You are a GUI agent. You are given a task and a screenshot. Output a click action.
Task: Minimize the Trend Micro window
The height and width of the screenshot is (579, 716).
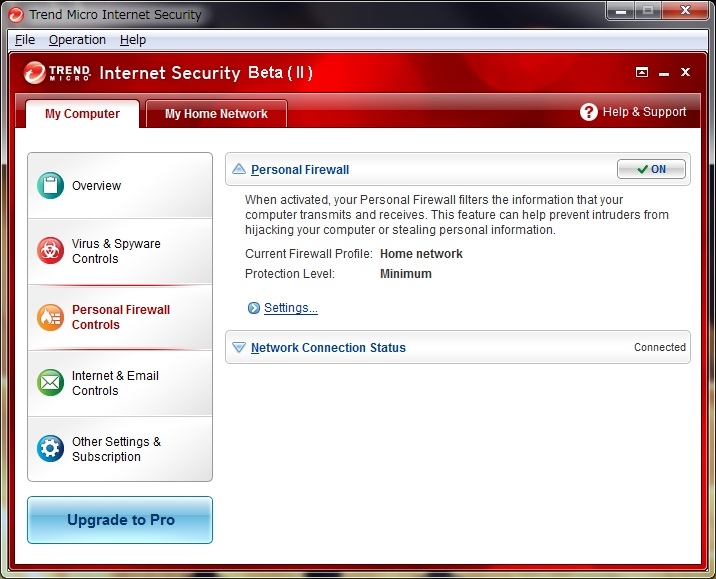tap(621, 11)
